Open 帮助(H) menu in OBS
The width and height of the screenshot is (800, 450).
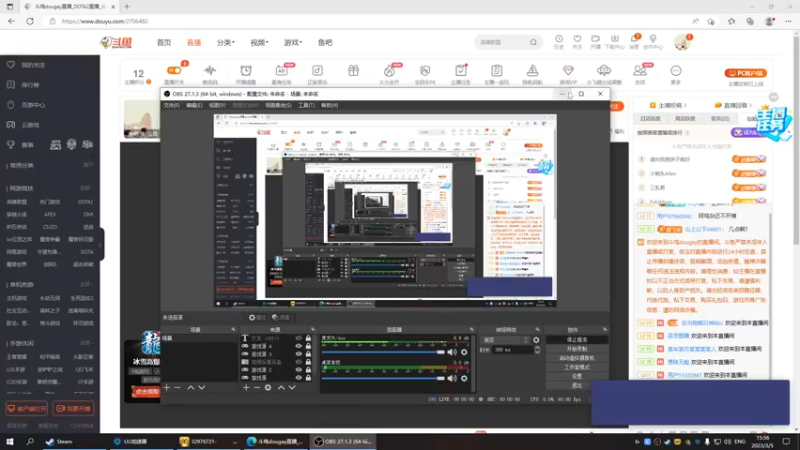coord(330,105)
